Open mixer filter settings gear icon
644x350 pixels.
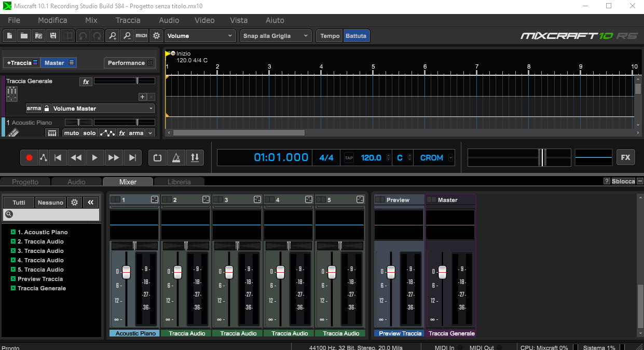tap(74, 203)
